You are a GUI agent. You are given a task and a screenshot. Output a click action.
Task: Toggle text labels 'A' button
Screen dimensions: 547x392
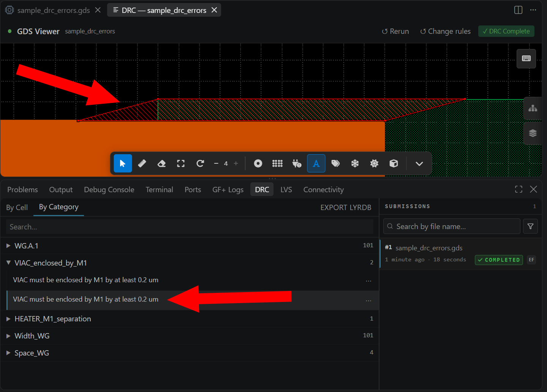tap(316, 163)
